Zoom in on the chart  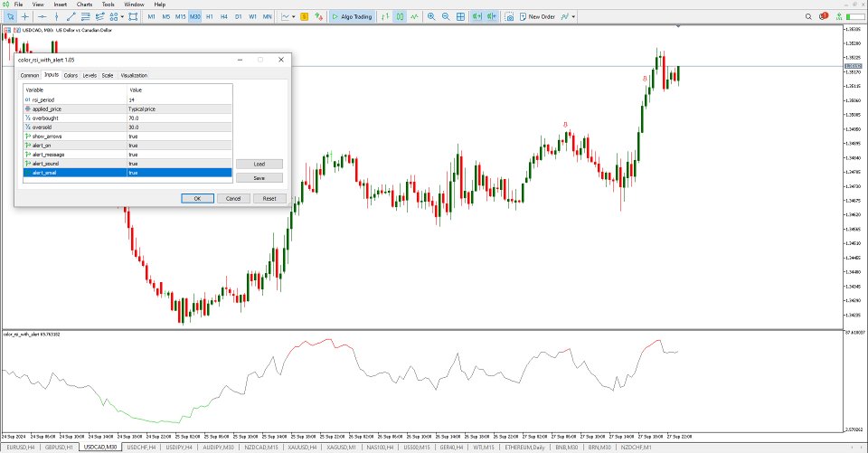tap(431, 16)
